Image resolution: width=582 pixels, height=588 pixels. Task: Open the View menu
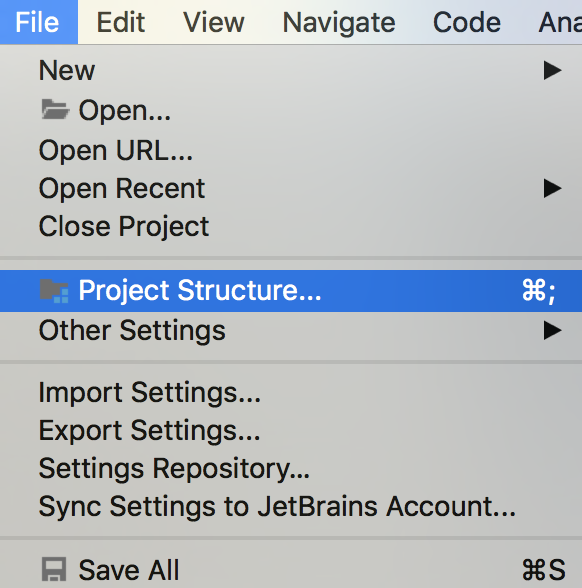pyautogui.click(x=214, y=22)
